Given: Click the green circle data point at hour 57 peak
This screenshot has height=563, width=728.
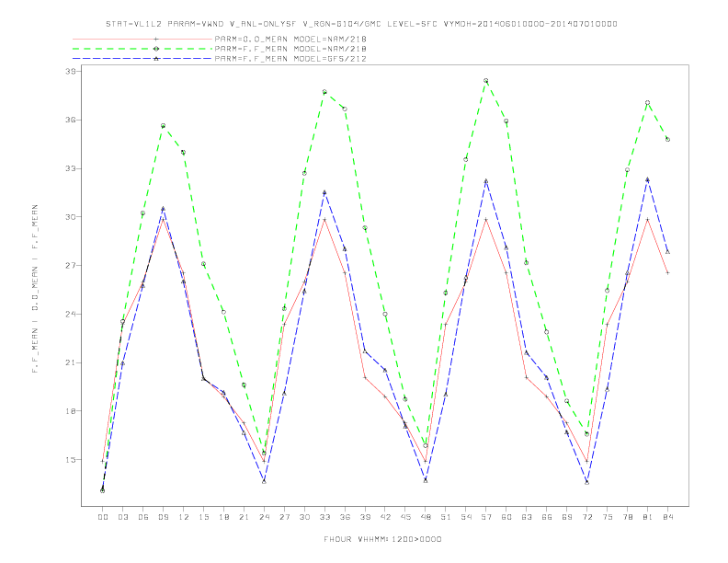Looking at the screenshot, I should (x=486, y=80).
